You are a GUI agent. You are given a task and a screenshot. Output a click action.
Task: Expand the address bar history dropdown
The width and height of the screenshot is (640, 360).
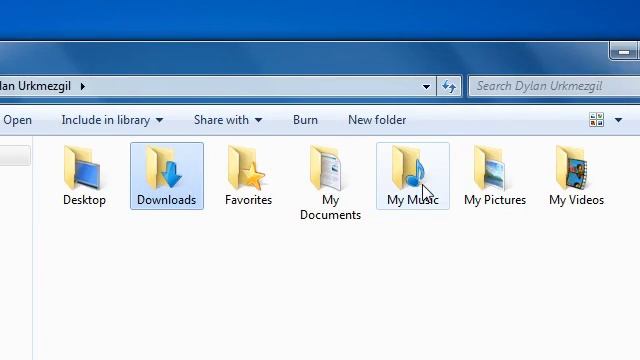426,87
